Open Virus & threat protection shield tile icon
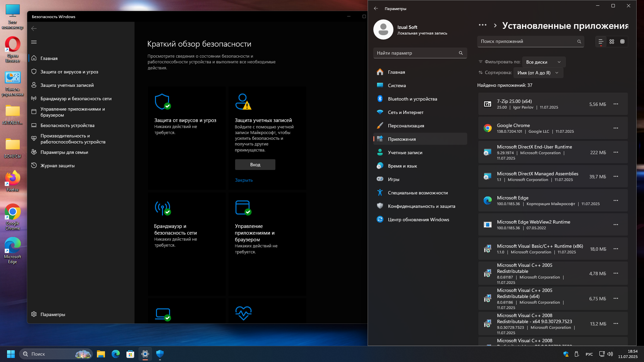The height and width of the screenshot is (362, 644). click(x=163, y=102)
